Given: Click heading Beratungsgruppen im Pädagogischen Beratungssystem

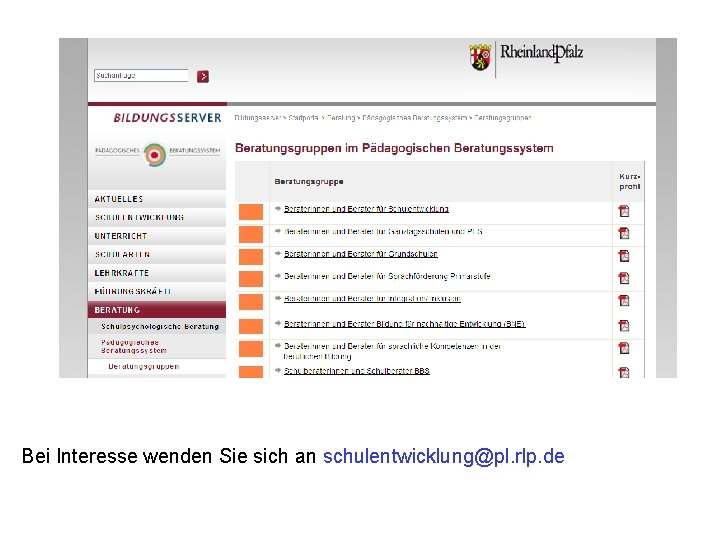Looking at the screenshot, I should tap(394, 148).
